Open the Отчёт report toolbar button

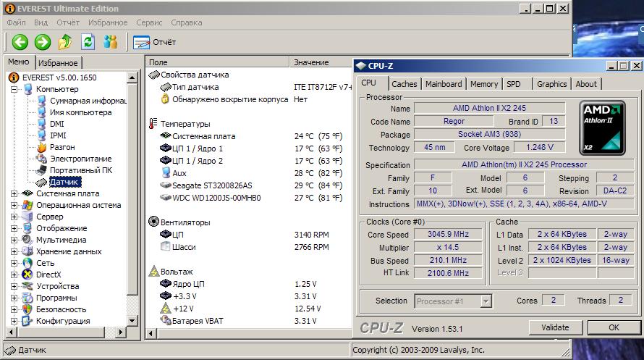click(154, 42)
